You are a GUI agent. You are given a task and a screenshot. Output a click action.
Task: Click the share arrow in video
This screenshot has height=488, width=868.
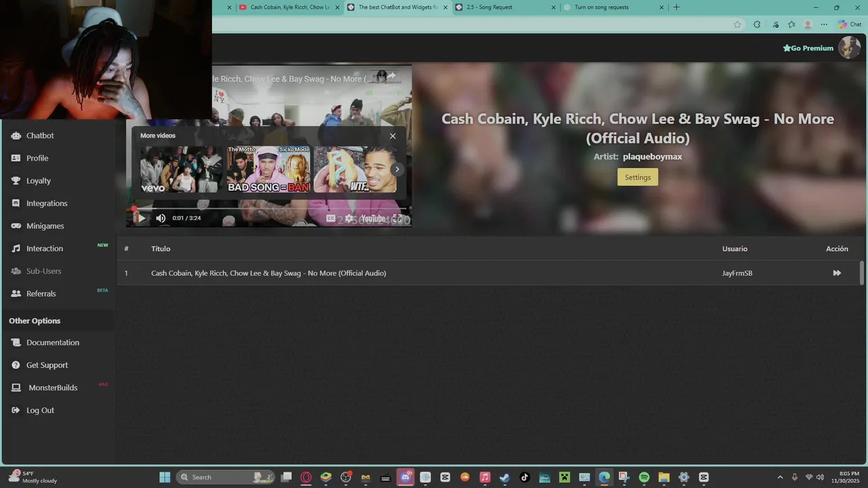click(x=391, y=75)
